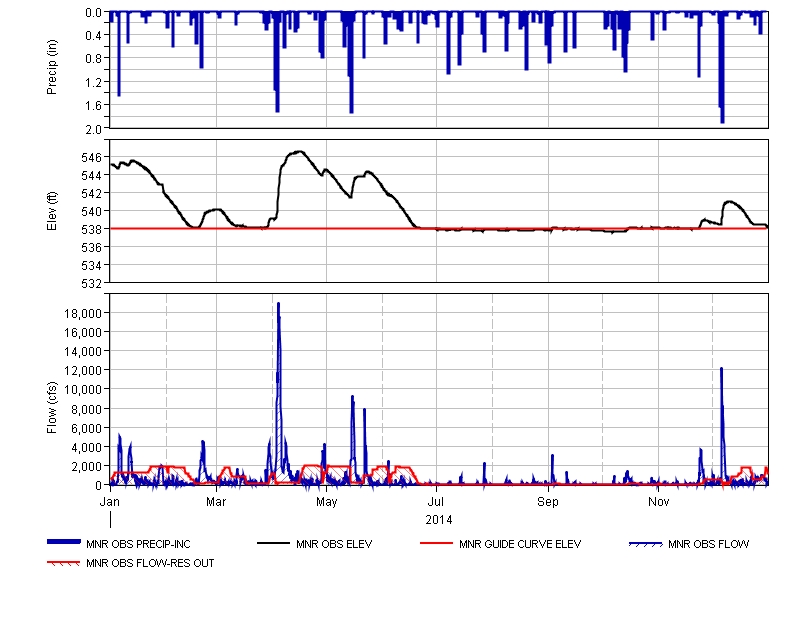Click the 14,000 tick on the flow axis
The image size is (800, 627).
click(x=83, y=352)
